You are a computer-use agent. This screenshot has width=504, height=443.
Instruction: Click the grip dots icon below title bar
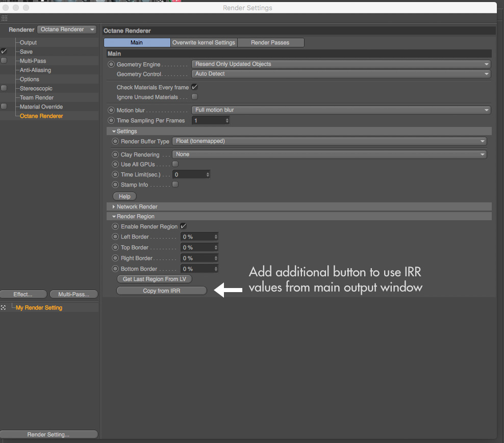point(4,18)
